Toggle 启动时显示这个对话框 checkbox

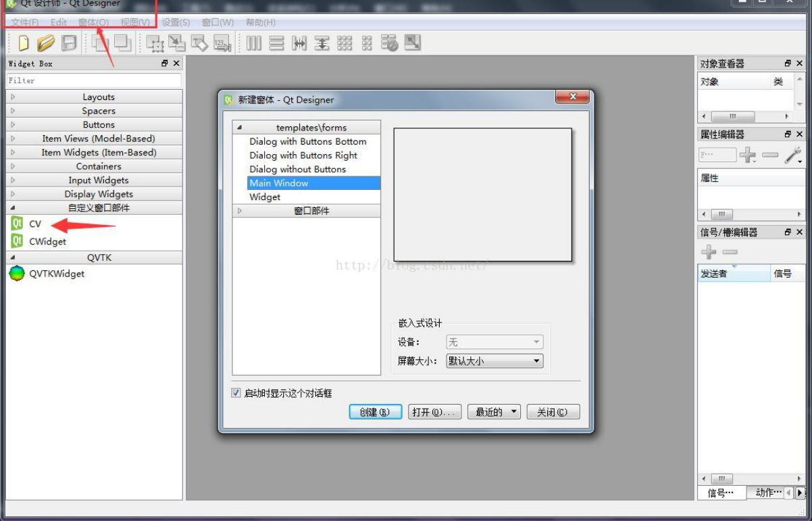pos(236,393)
